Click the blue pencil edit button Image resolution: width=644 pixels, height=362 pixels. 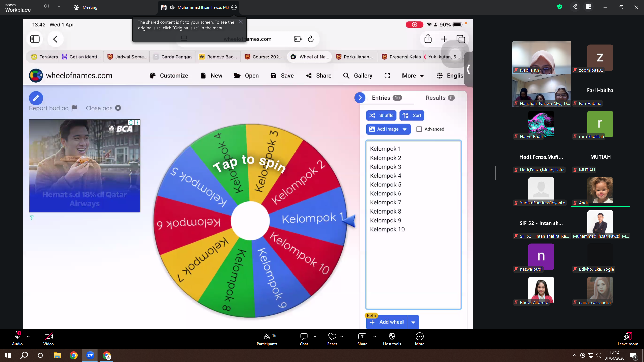[x=36, y=98]
